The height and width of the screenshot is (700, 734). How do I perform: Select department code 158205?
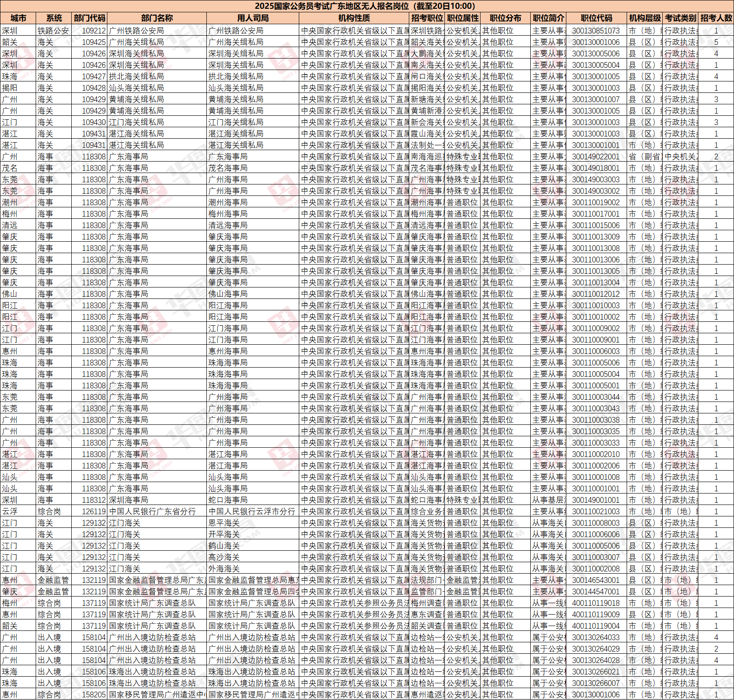tap(94, 695)
